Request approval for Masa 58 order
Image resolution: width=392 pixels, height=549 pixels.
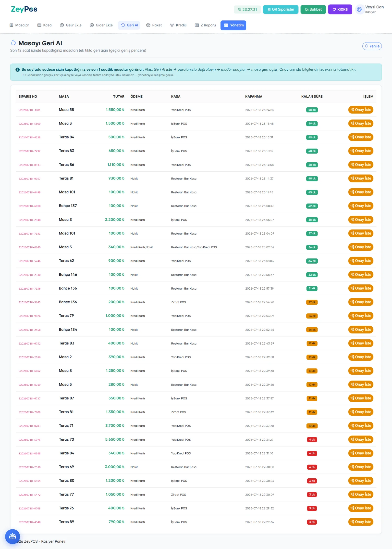(x=361, y=110)
